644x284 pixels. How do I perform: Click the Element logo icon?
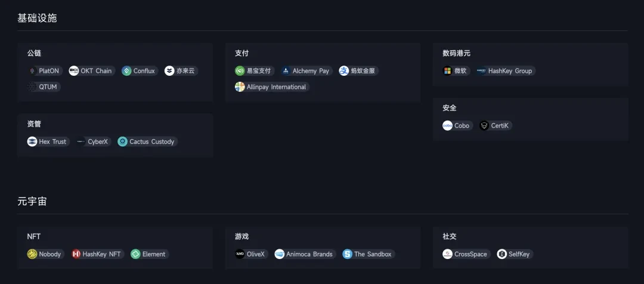click(135, 254)
